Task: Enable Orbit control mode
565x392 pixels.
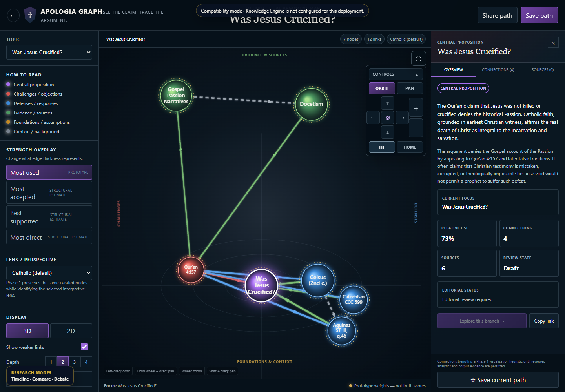Action: click(x=382, y=88)
